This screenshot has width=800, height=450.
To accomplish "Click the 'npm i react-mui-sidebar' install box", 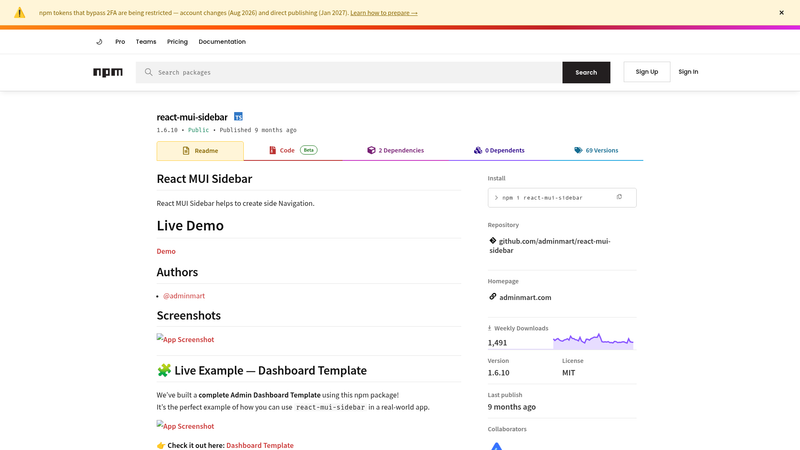I will pyautogui.click(x=562, y=197).
